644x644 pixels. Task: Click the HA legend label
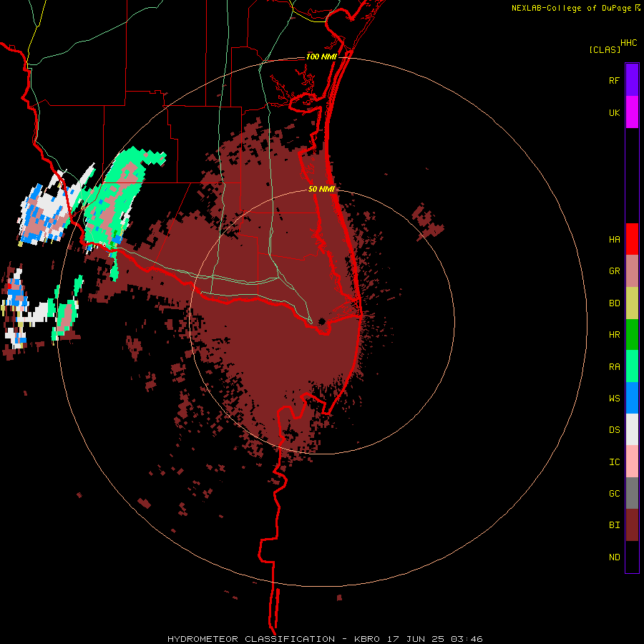(614, 239)
